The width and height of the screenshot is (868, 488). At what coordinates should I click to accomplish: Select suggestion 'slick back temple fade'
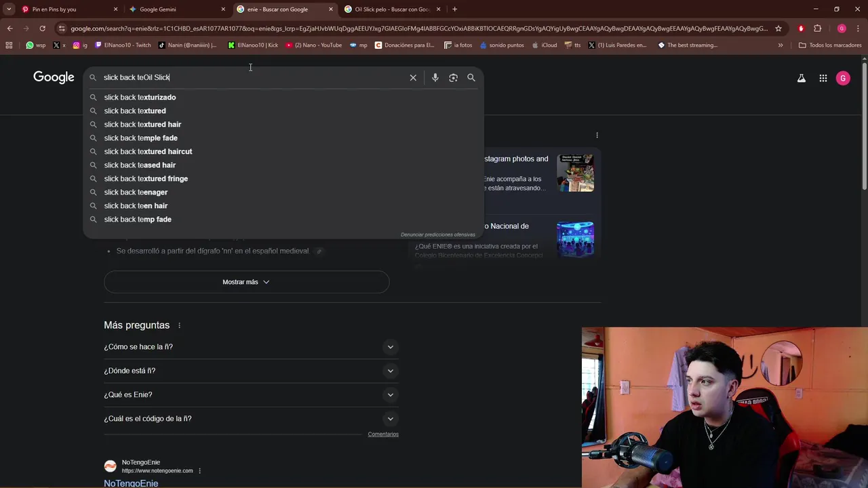pos(283,138)
